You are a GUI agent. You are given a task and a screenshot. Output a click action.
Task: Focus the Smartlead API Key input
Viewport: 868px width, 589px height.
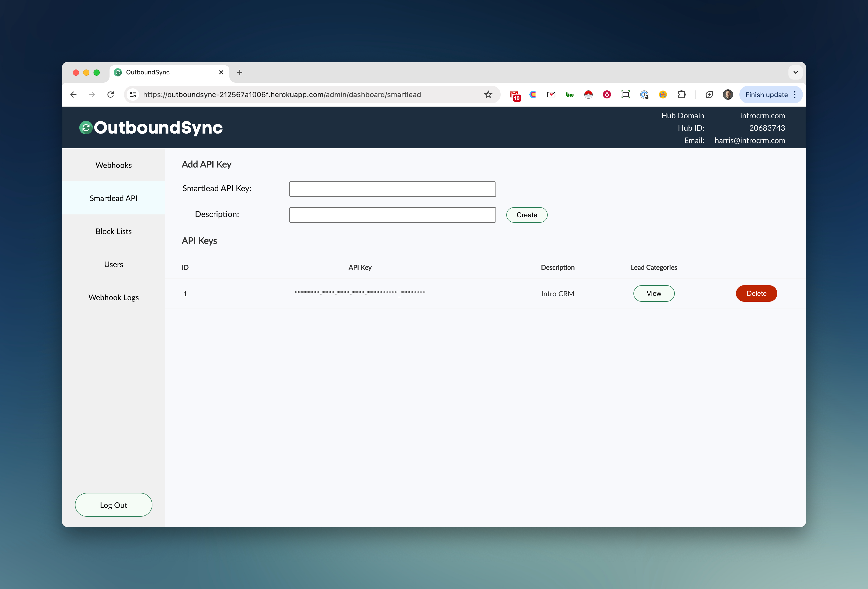coord(392,189)
